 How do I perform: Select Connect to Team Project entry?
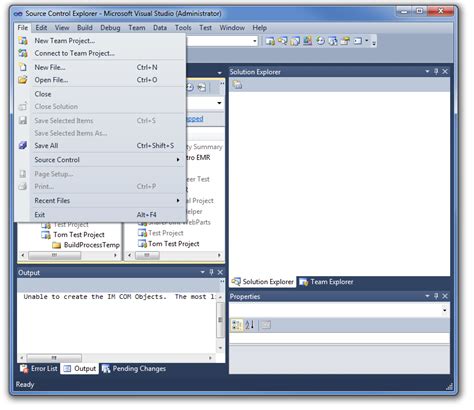click(x=100, y=53)
